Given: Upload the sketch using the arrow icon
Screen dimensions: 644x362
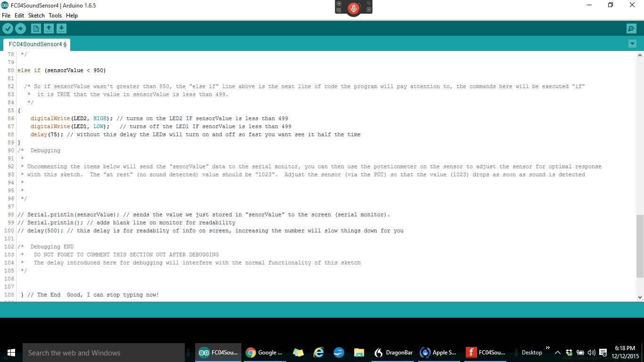Looking at the screenshot, I should point(20,28).
